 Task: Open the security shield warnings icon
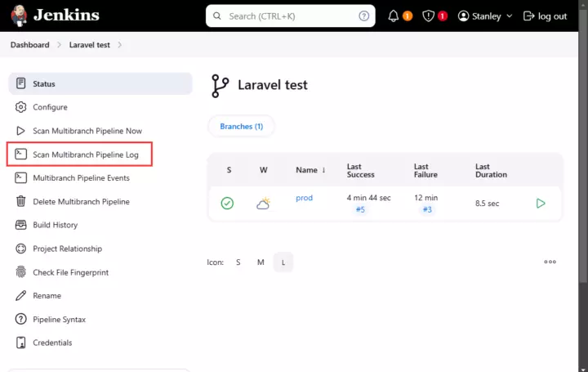[x=428, y=16]
